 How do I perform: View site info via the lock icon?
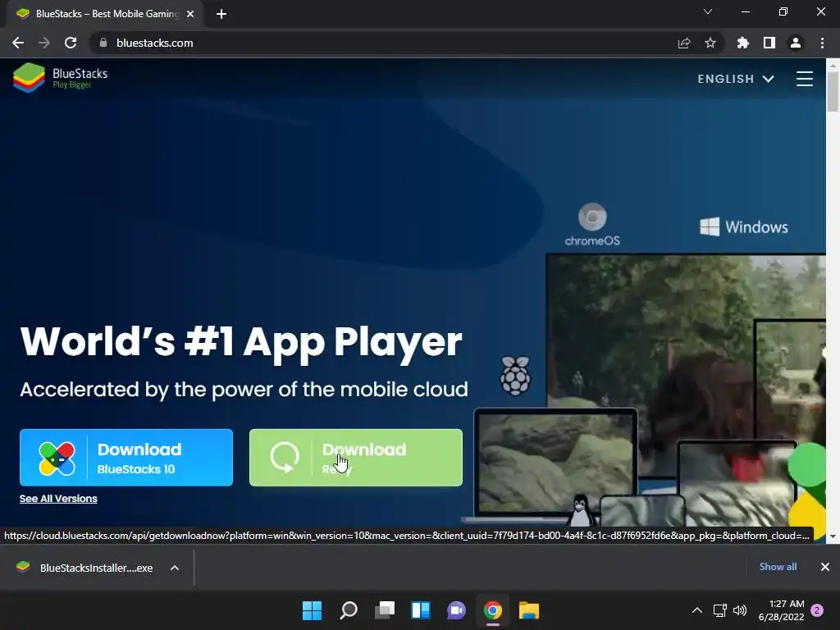103,43
